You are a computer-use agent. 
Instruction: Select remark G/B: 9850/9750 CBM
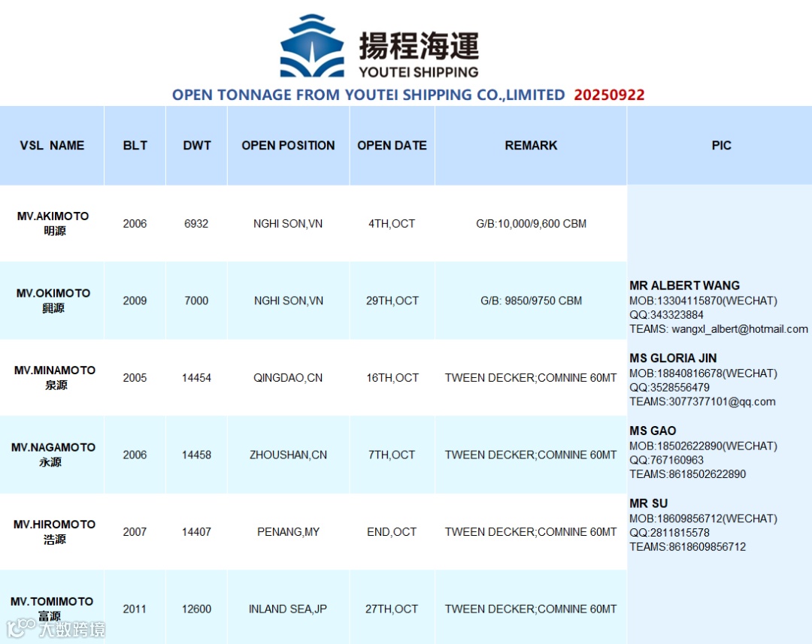click(532, 301)
